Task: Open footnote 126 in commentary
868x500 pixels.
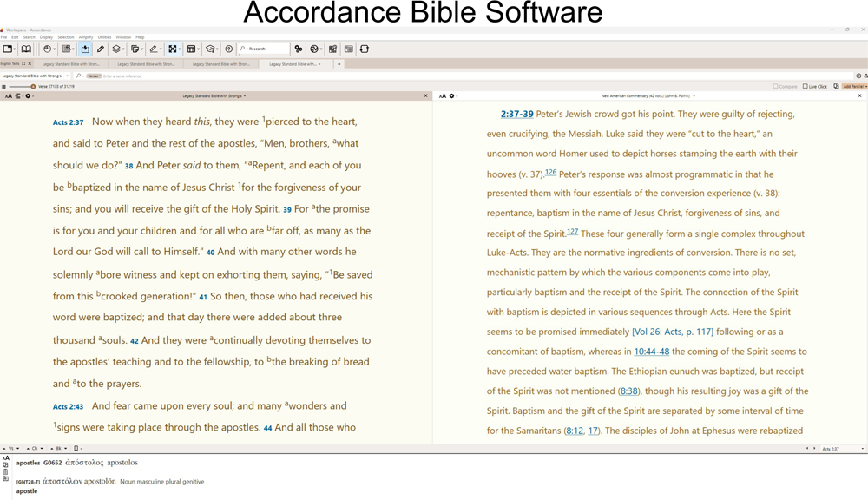Action: (x=551, y=172)
